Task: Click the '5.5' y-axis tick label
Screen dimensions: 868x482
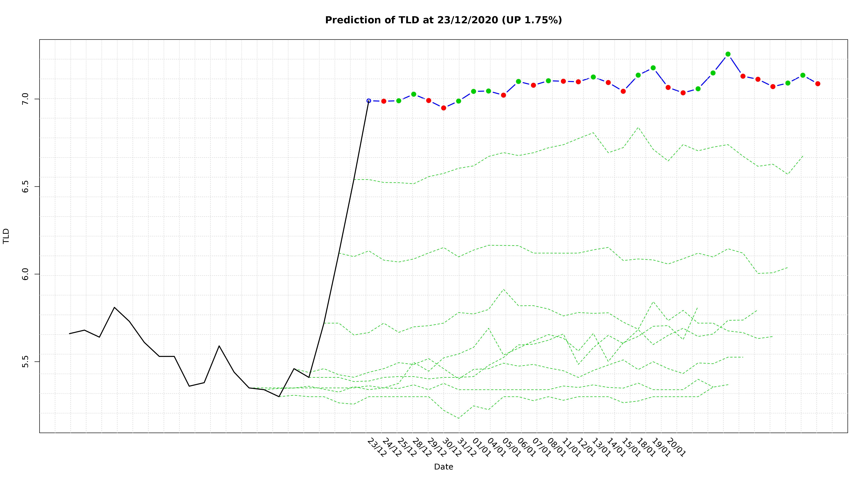Action: (25, 362)
